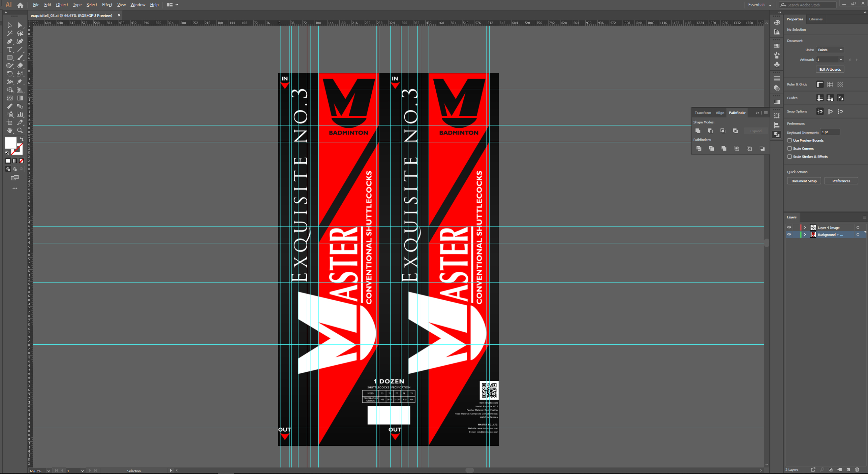
Task: Select the Pen tool
Action: [x=10, y=41]
